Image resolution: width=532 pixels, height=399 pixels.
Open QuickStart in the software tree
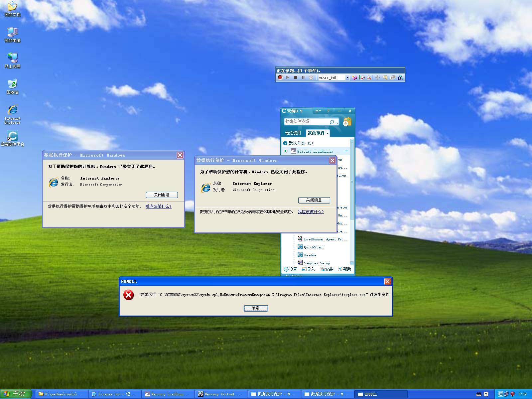[x=314, y=247]
